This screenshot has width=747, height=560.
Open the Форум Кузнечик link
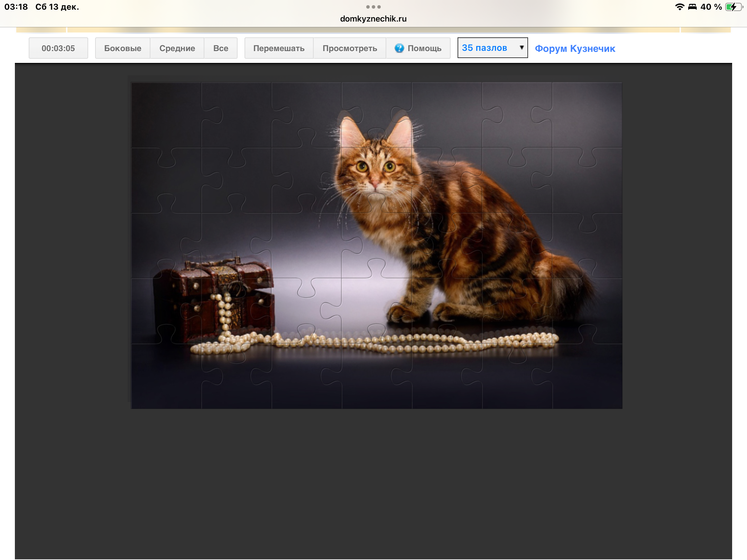coord(575,48)
